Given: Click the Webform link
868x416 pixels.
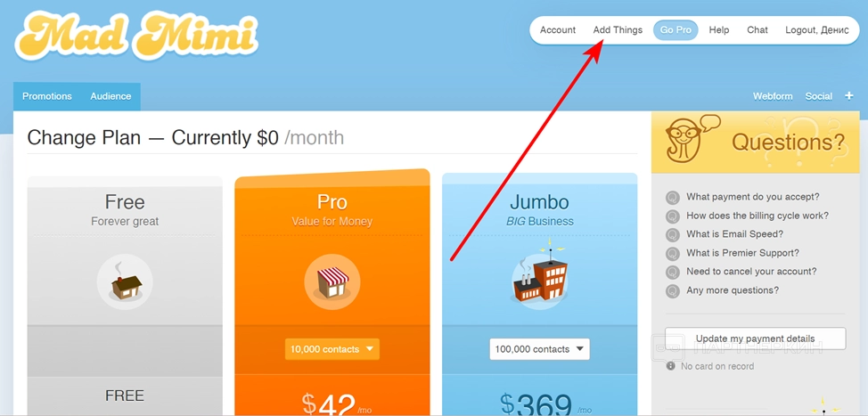Looking at the screenshot, I should point(773,96).
